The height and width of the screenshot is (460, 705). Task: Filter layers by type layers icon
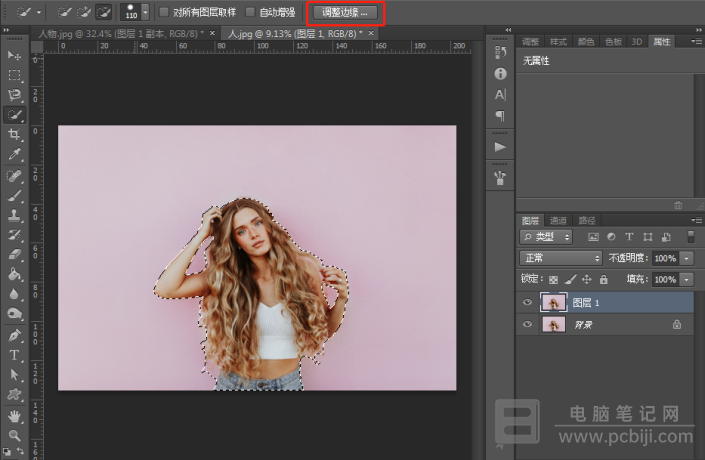click(629, 237)
